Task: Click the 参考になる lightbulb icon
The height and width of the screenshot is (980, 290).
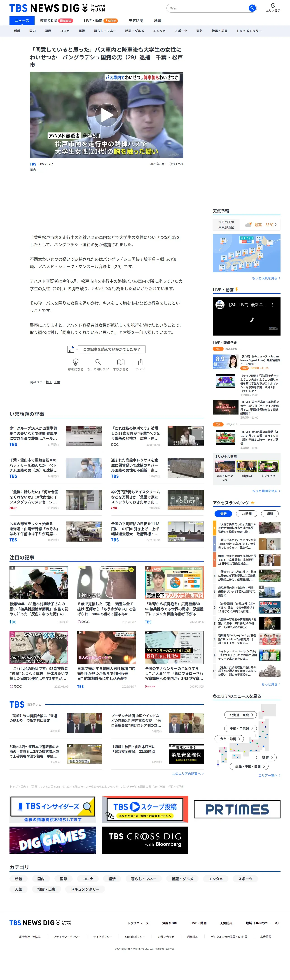Action: (x=75, y=362)
